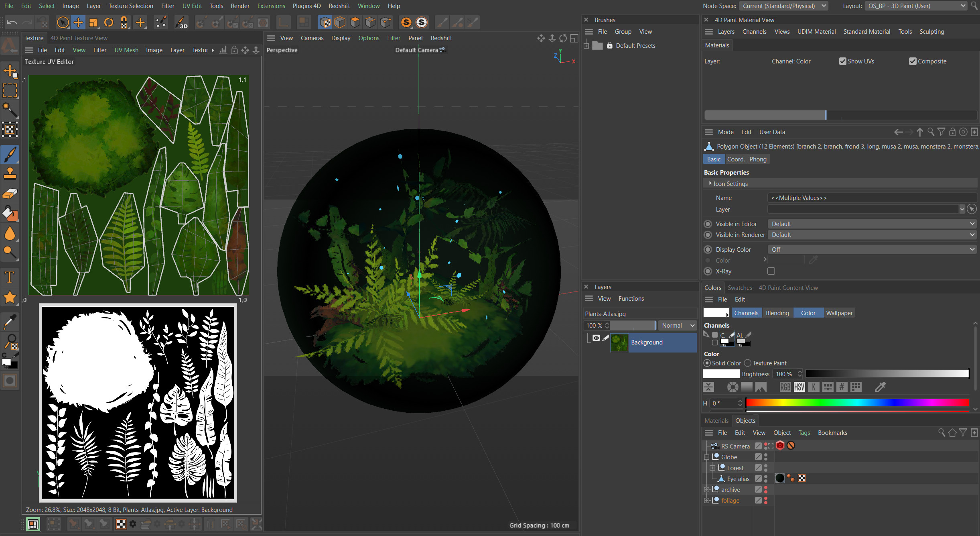Click the Phong tab button

[x=758, y=159]
